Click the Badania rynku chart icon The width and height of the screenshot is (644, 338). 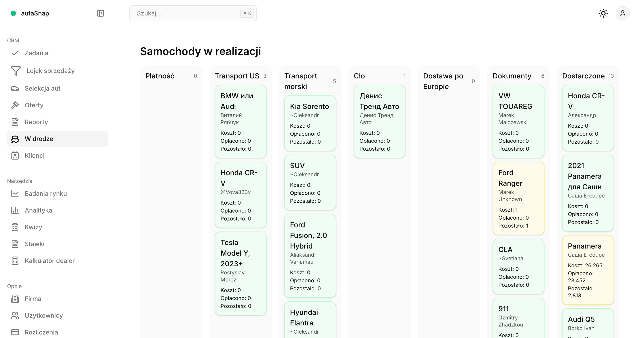(15, 194)
